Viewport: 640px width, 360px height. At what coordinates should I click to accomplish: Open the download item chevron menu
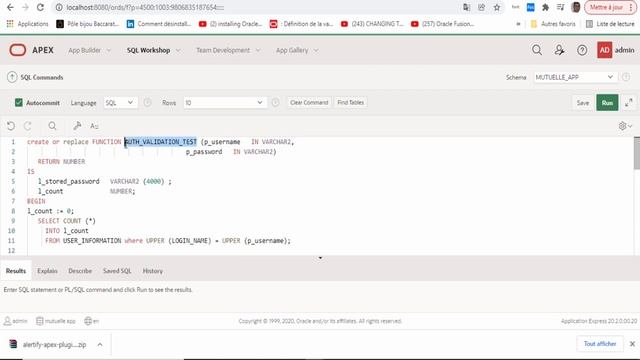(x=100, y=344)
